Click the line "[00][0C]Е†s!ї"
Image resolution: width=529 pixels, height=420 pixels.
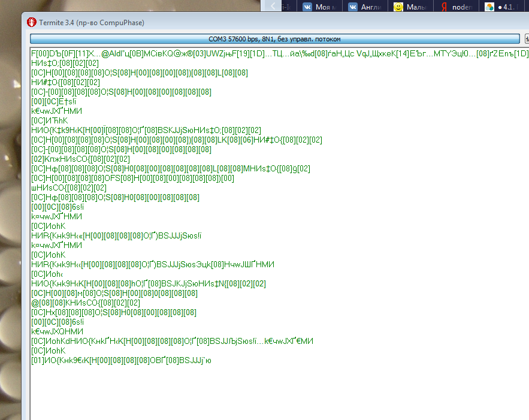(54, 101)
